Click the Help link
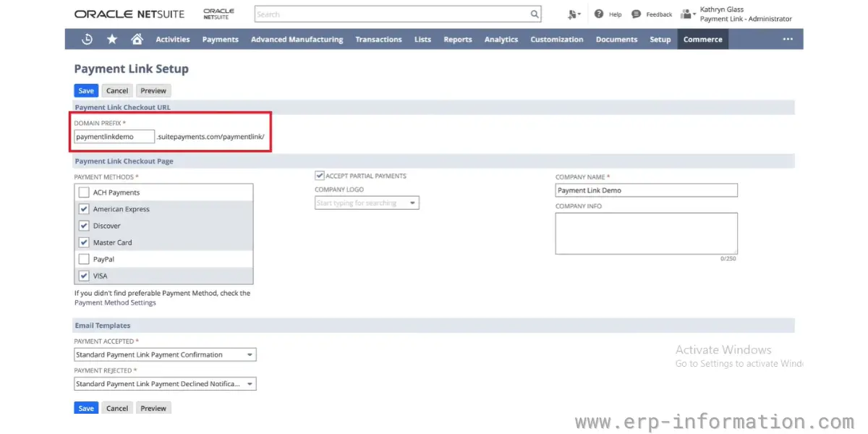This screenshot has height=434, width=868. coord(615,14)
